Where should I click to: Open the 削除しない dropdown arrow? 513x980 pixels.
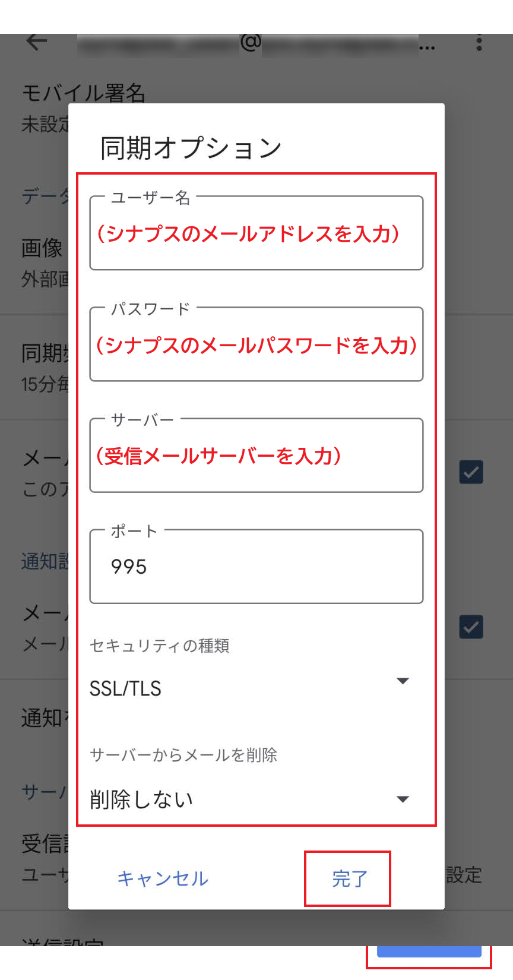403,799
